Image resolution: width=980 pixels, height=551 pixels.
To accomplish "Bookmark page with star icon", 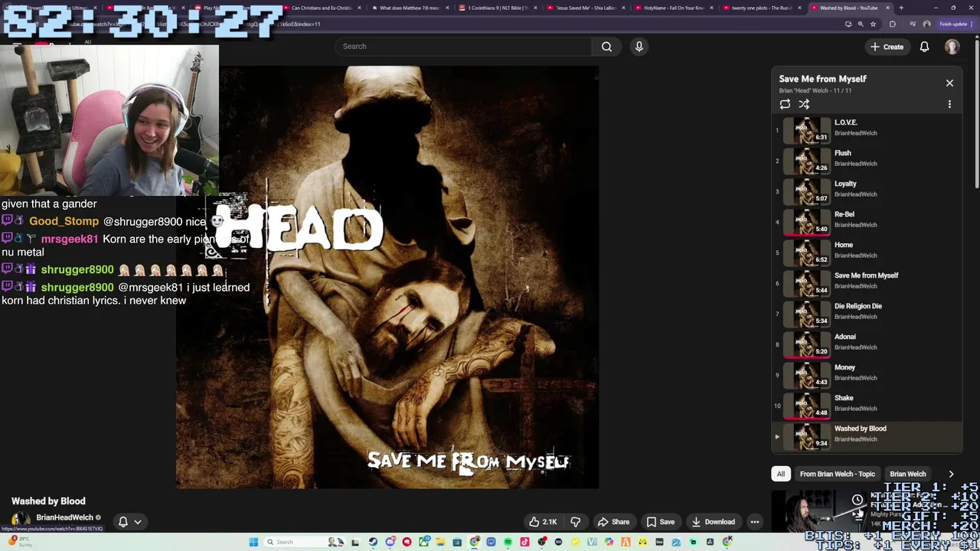I will point(873,24).
